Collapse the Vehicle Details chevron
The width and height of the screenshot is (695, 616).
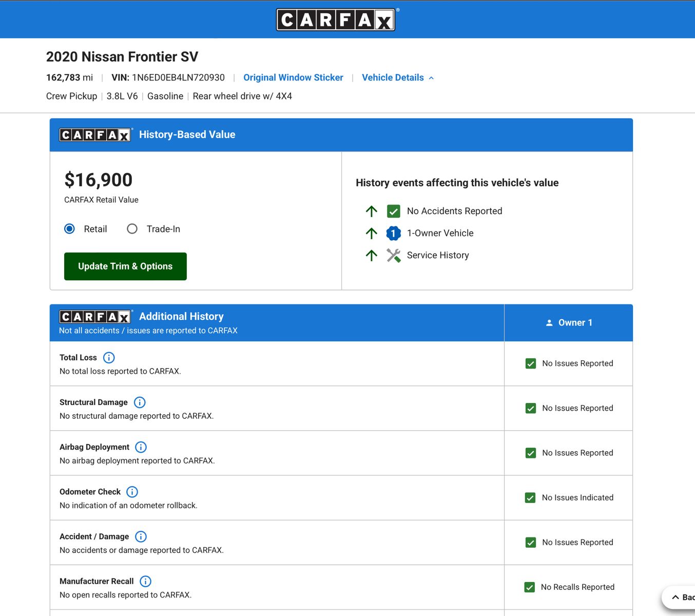(x=431, y=78)
